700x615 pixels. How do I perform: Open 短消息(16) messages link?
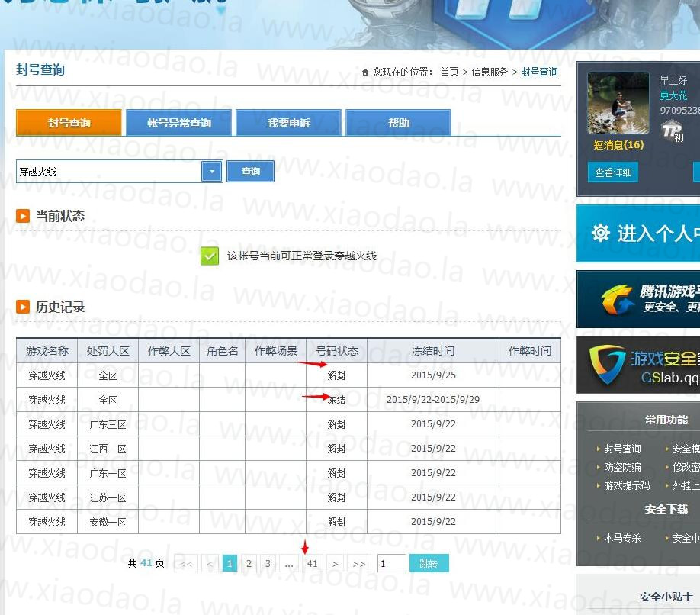pos(618,145)
